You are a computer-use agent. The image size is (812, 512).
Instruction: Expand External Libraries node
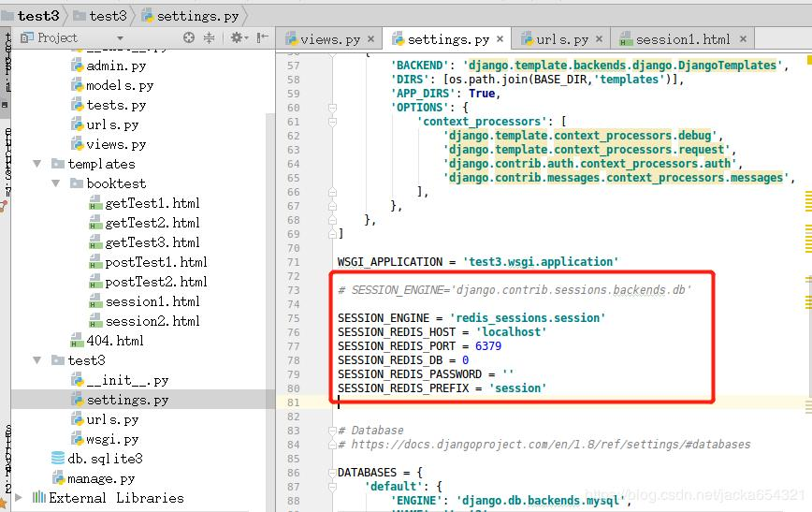pyautogui.click(x=19, y=497)
